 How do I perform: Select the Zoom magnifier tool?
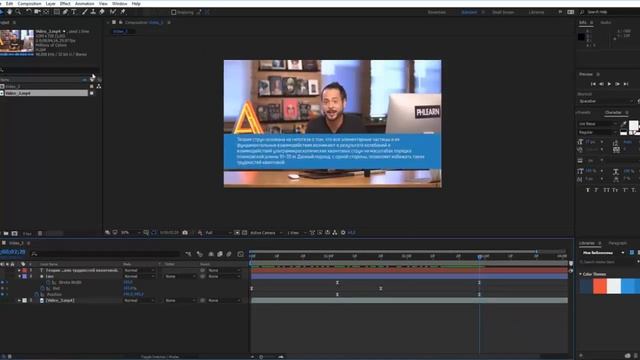pyautogui.click(x=18, y=12)
